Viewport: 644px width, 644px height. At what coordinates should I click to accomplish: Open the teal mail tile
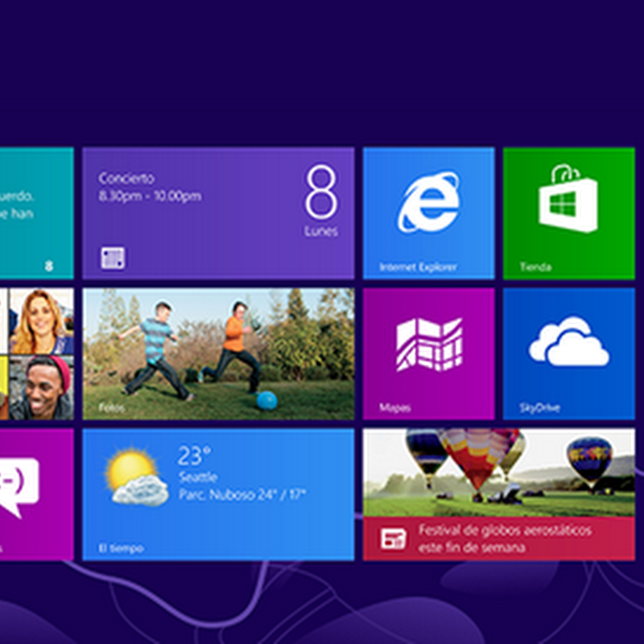click(x=37, y=213)
